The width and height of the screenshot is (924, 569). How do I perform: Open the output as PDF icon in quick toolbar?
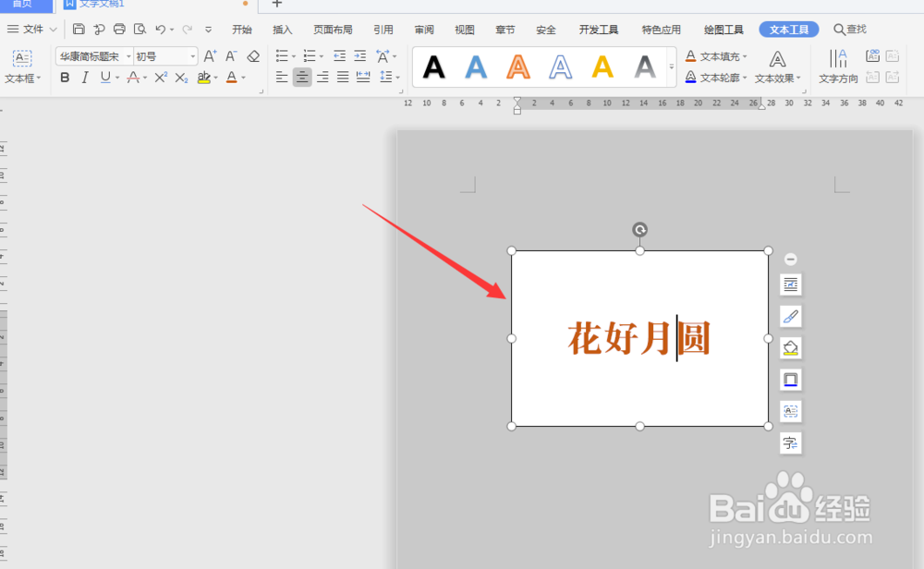(99, 29)
